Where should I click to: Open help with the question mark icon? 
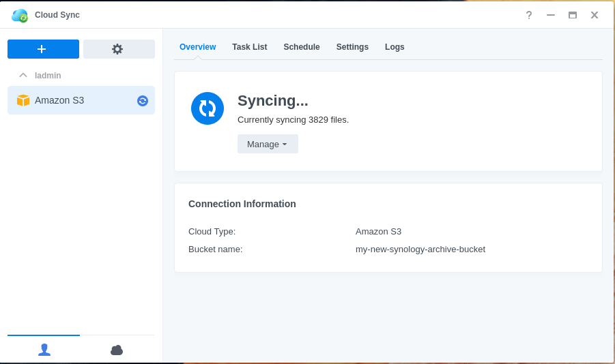pyautogui.click(x=528, y=15)
